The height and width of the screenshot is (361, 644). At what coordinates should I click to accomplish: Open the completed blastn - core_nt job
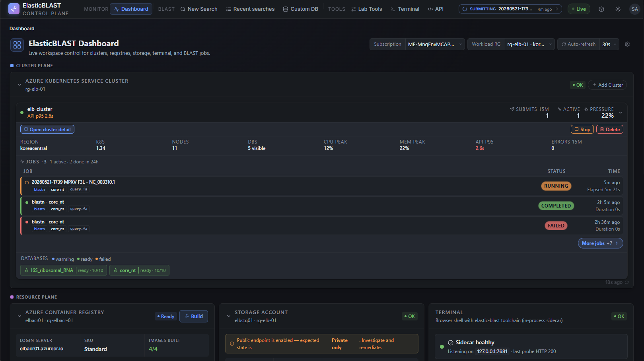(x=322, y=206)
